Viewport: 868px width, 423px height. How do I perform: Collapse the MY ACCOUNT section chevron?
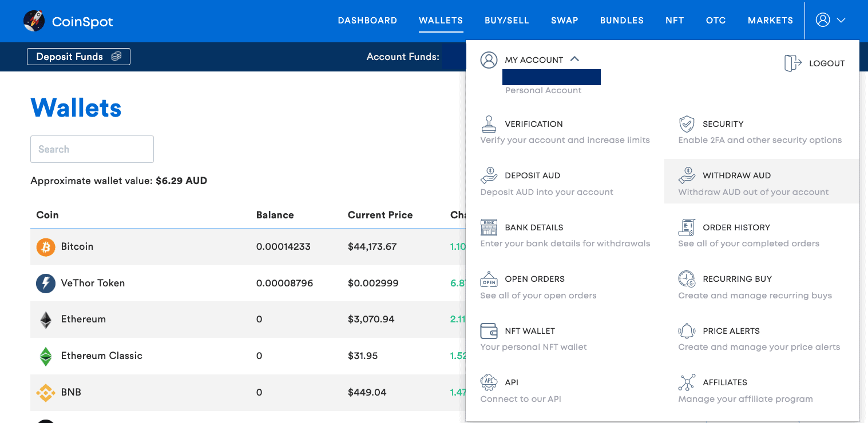pyautogui.click(x=576, y=59)
